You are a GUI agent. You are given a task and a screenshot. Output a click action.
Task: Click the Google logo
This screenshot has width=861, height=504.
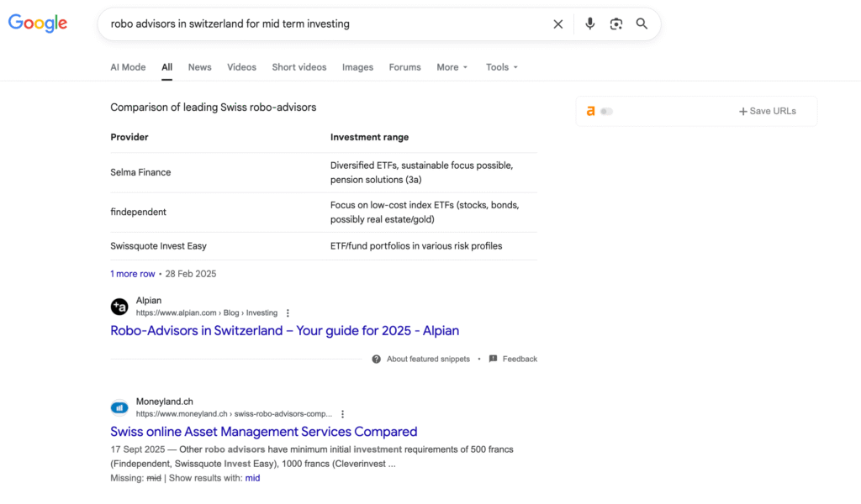[x=38, y=24]
